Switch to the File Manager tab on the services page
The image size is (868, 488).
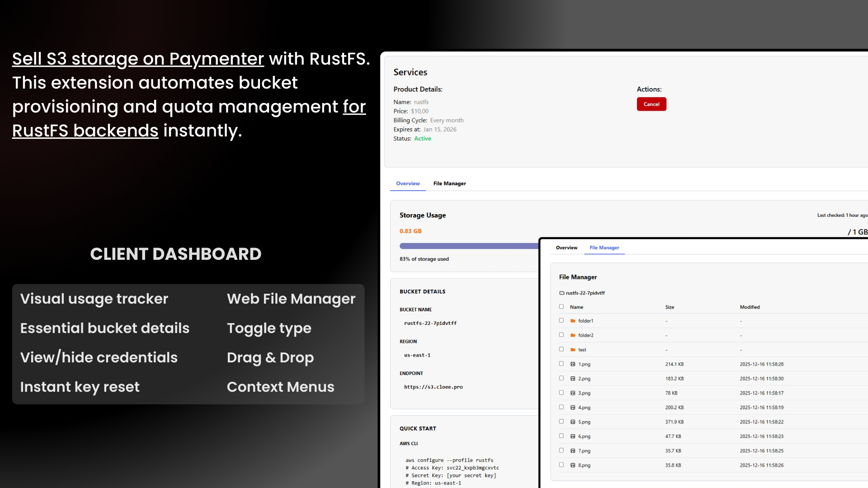click(x=449, y=183)
